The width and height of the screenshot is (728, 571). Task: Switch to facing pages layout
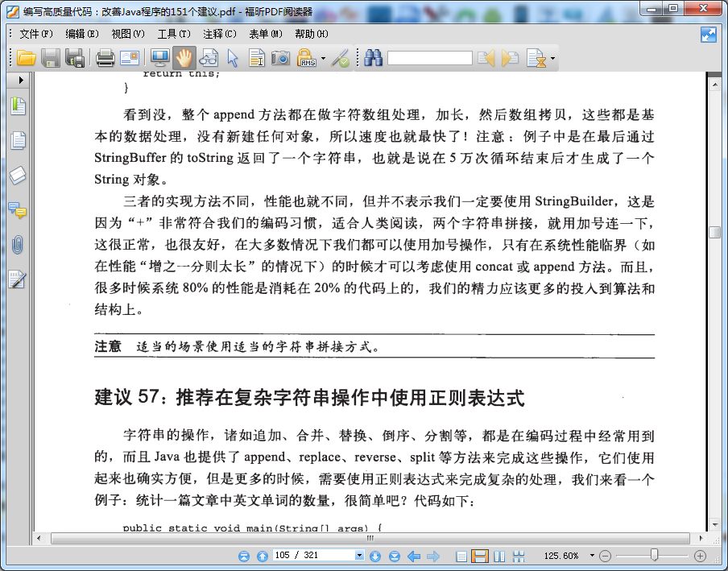pos(499,556)
